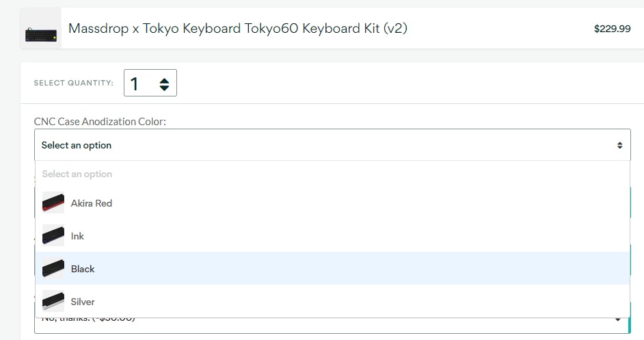Click the $229.99 price text

point(612,29)
